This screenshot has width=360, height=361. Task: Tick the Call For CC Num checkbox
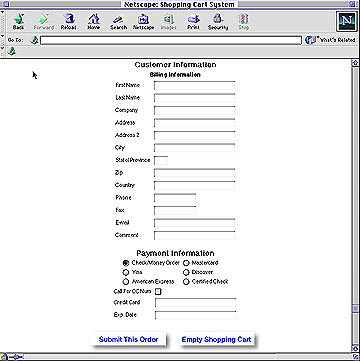click(158, 292)
